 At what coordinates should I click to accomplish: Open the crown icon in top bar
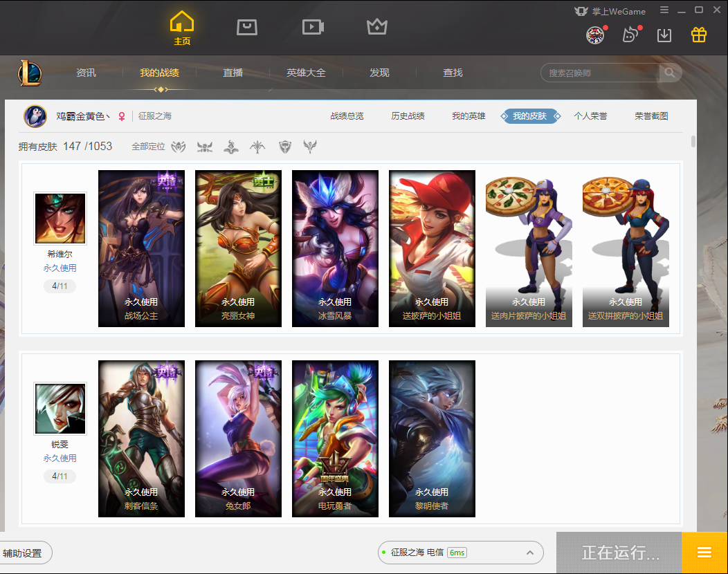(377, 26)
